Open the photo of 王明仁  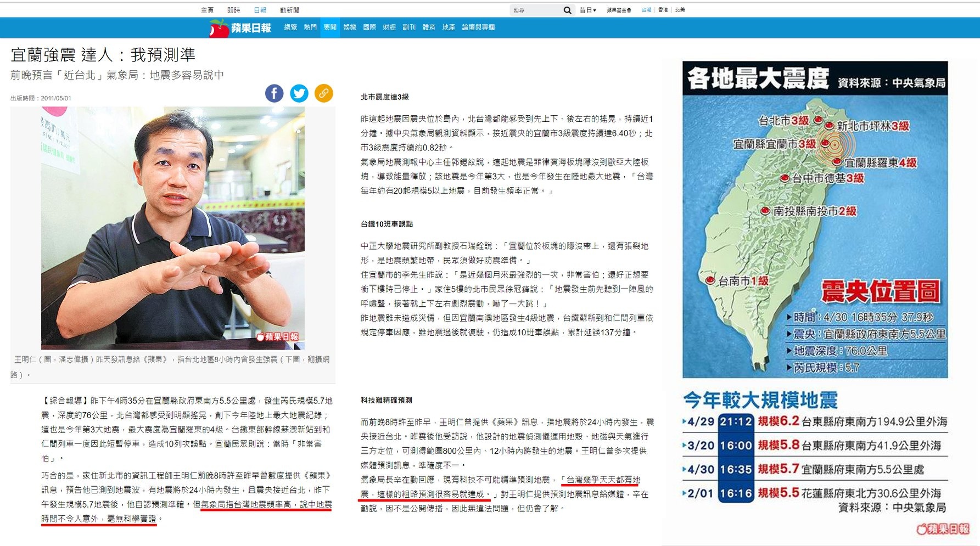[173, 228]
